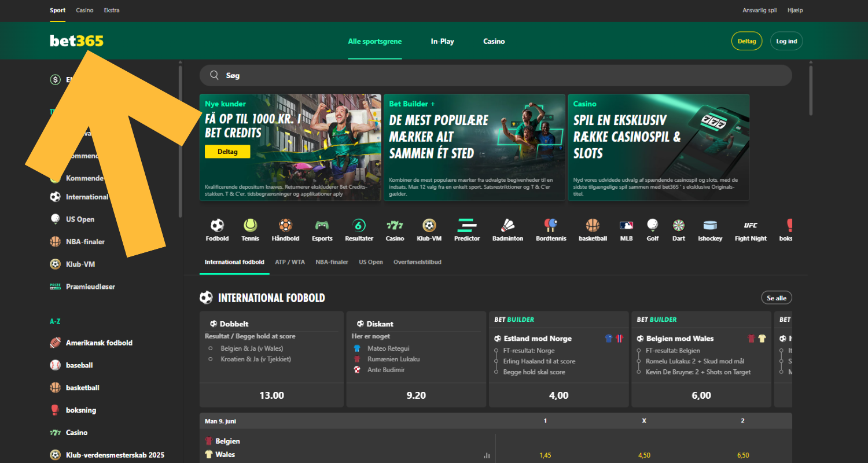Open Casino in the header navigation
This screenshot has height=463, width=868.
[494, 41]
